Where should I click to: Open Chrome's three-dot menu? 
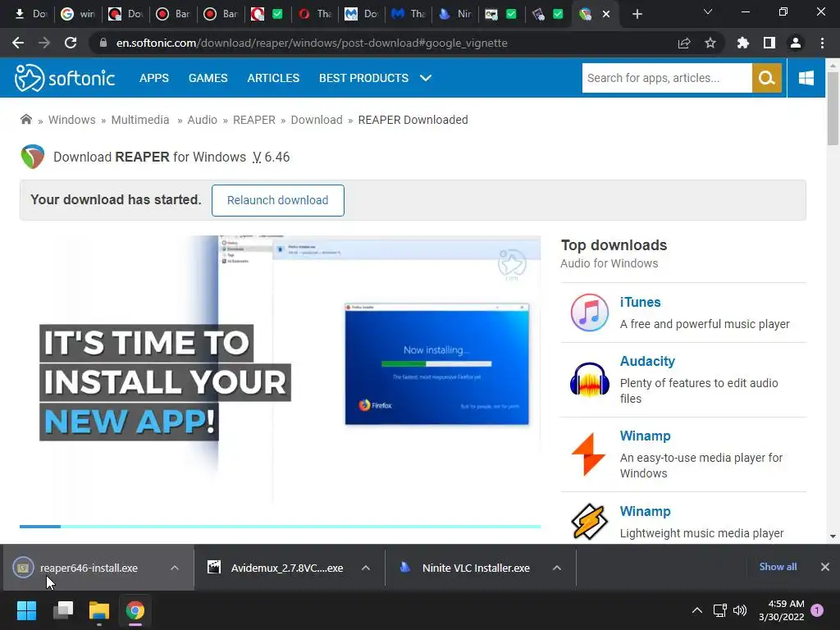822,43
